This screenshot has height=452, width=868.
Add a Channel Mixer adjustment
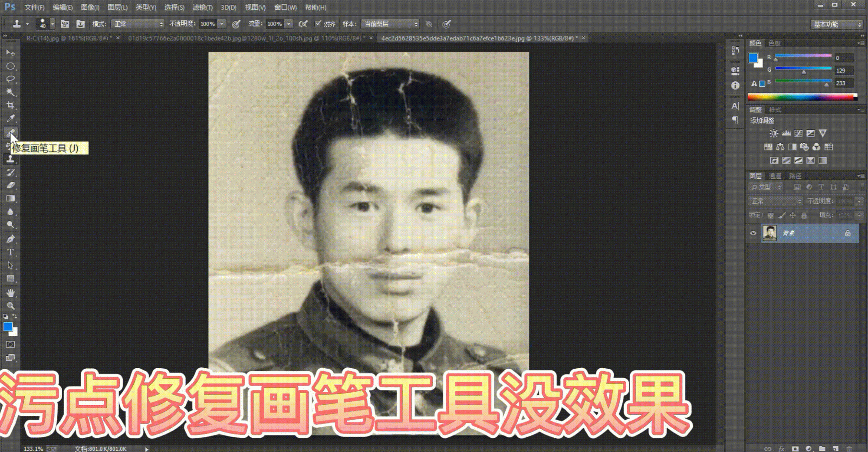pos(816,147)
